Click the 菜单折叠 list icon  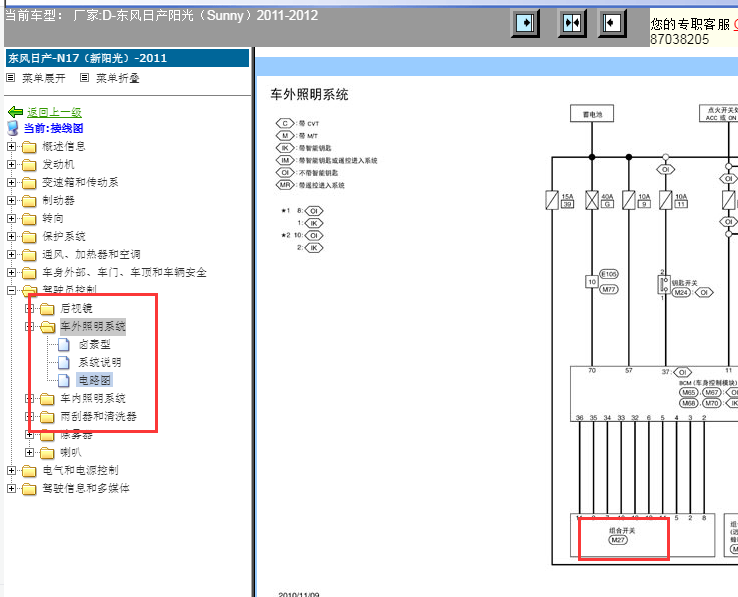point(84,78)
